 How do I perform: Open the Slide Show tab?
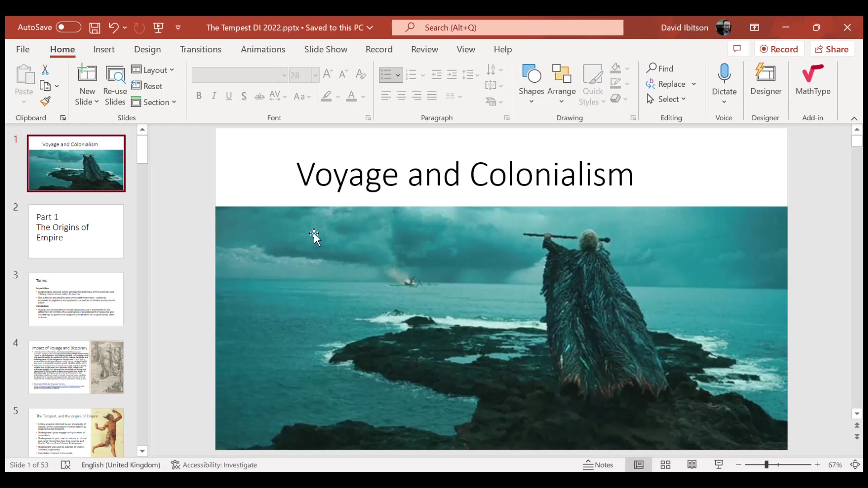(x=325, y=49)
